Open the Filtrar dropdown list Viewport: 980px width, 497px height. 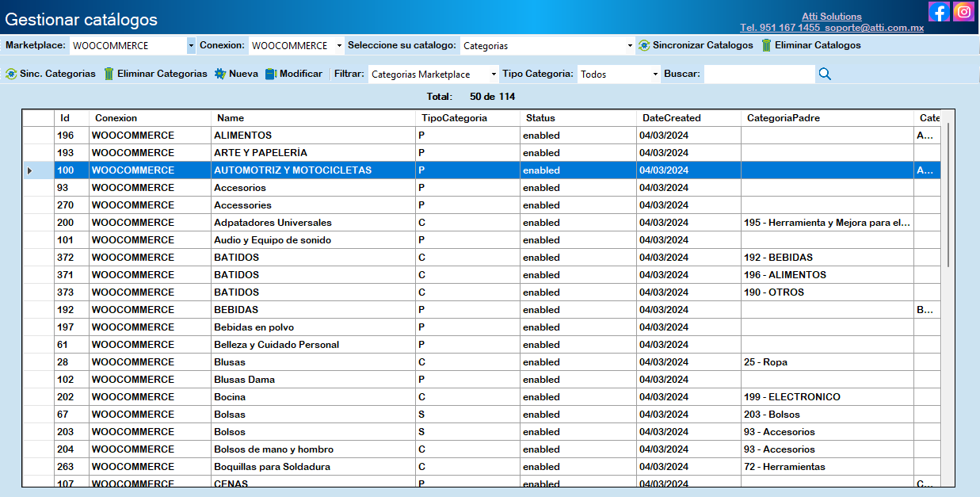(494, 75)
